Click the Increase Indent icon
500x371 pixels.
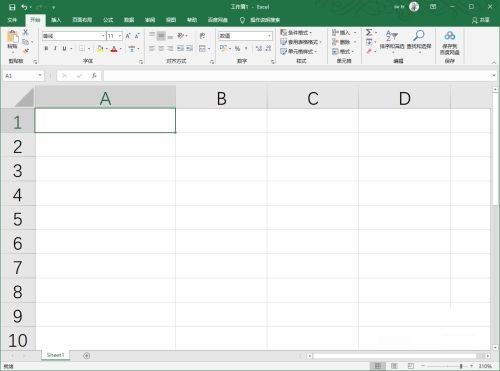coord(189,49)
